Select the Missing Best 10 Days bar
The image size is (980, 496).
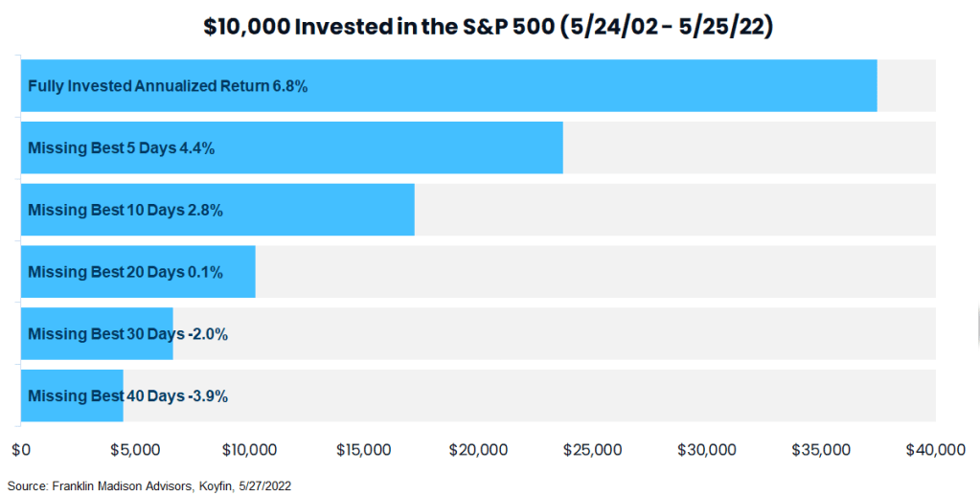[217, 210]
